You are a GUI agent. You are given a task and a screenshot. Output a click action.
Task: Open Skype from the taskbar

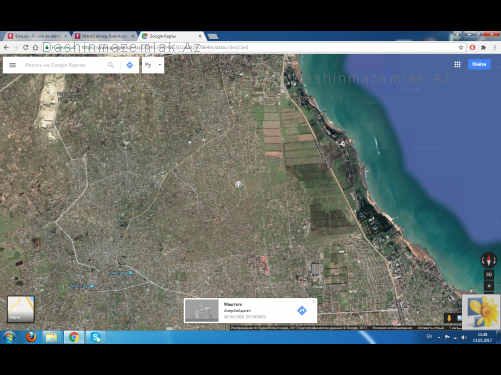pos(96,337)
